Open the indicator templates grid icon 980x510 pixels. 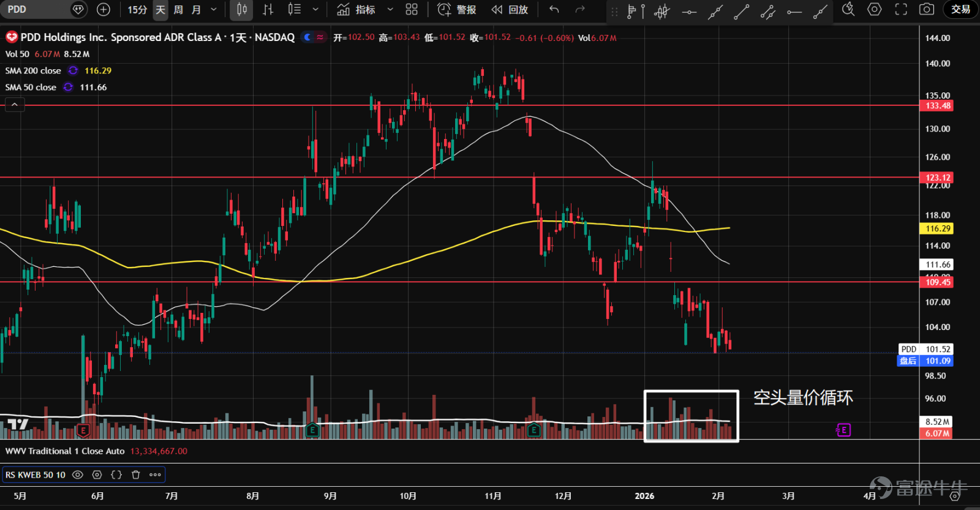point(412,9)
